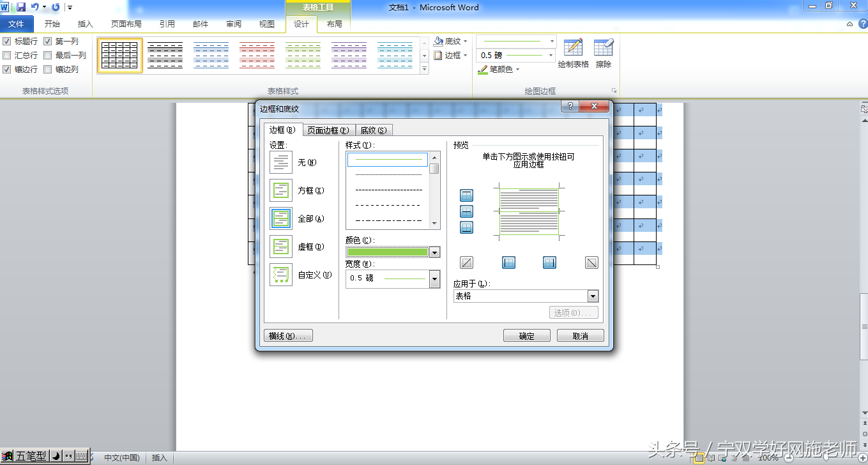Switch to print layout view in status bar
The height and width of the screenshot is (465, 868).
tap(699, 458)
